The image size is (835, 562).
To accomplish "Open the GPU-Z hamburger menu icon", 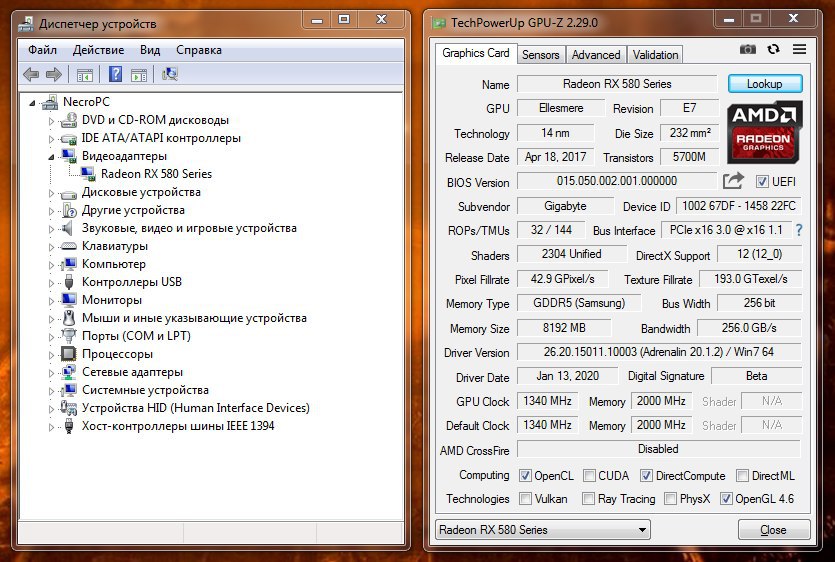I will point(799,49).
